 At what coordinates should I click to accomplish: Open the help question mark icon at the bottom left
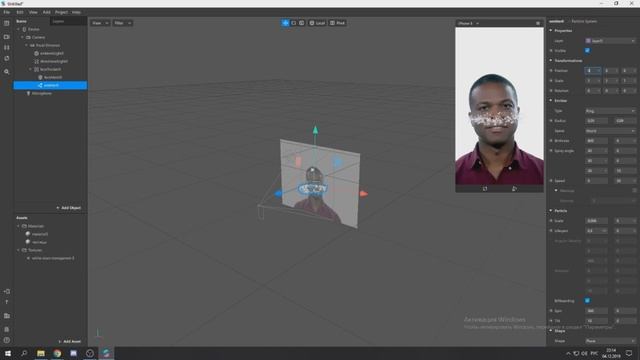click(x=7, y=340)
